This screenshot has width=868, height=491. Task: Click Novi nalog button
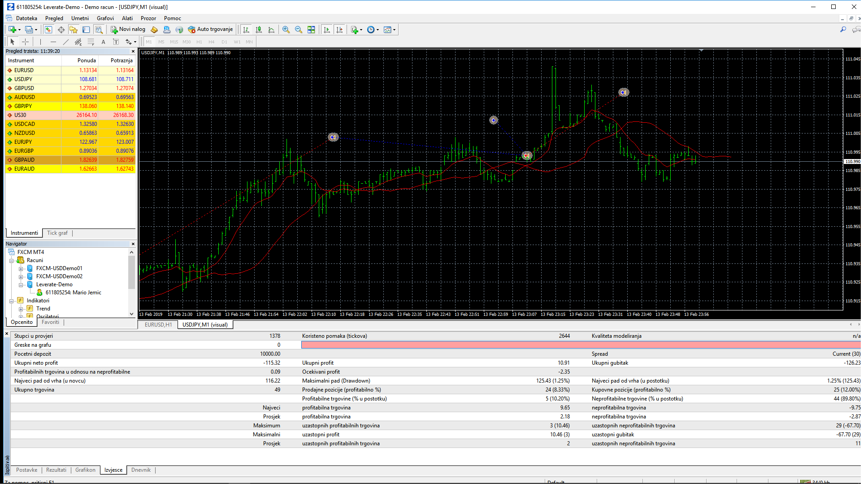[x=128, y=30]
